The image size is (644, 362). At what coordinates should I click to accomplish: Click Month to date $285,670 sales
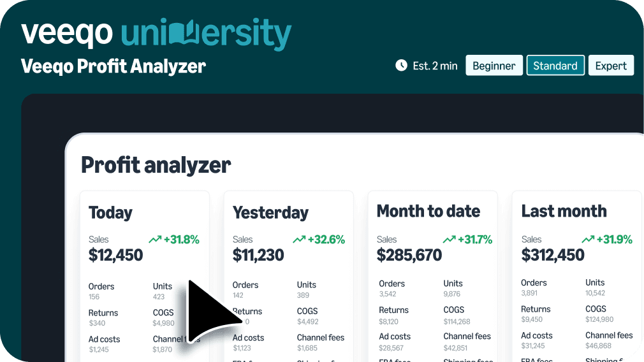409,256
